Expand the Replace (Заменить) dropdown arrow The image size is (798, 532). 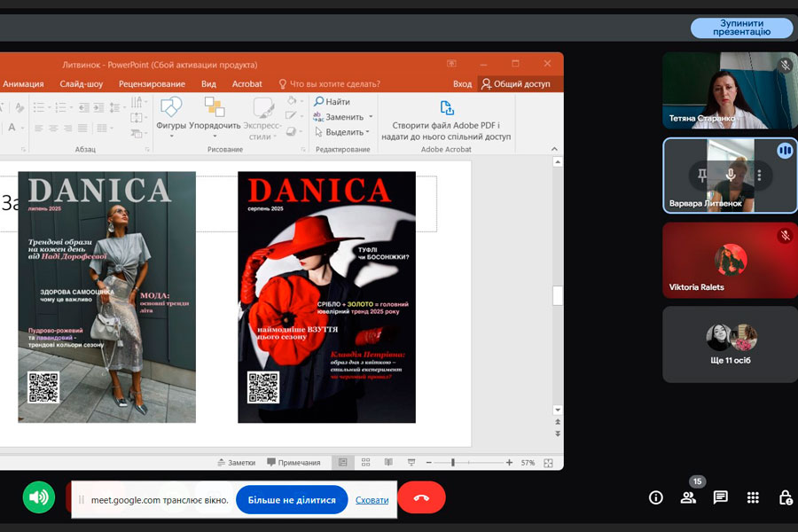point(371,117)
